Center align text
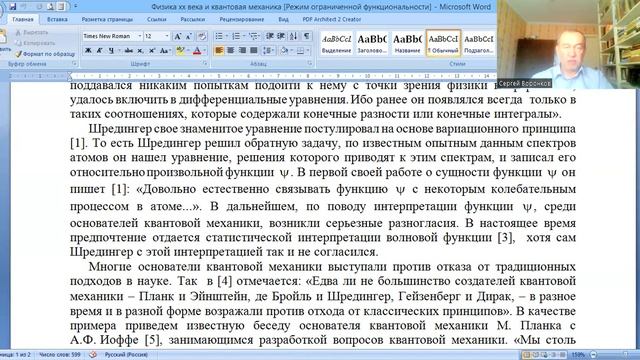640x360 pixels. click(x=231, y=51)
